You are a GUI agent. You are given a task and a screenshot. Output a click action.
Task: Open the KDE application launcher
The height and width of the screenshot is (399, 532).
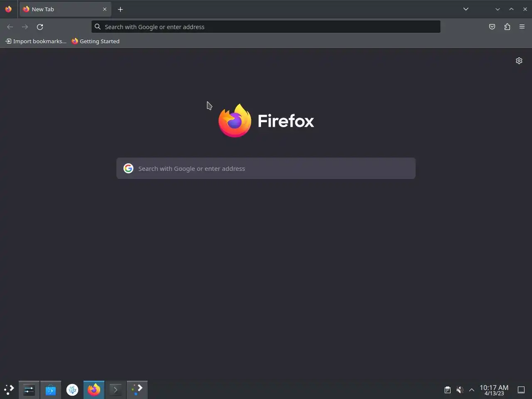[9, 390]
